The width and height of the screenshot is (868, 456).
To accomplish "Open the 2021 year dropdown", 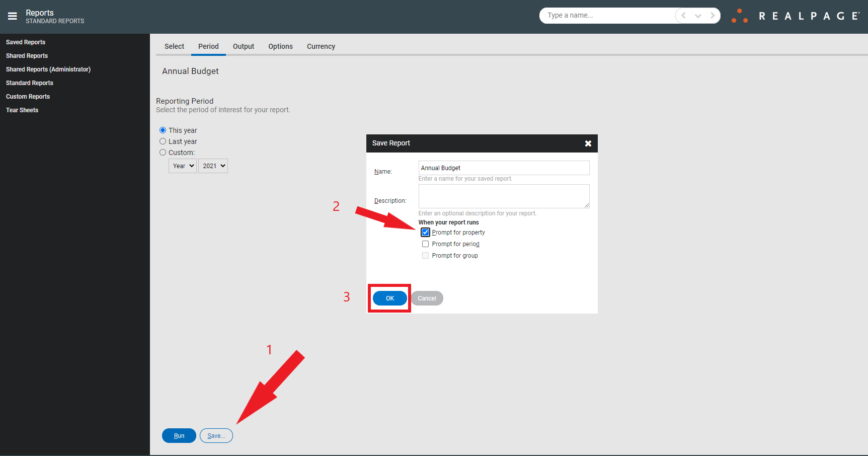I will pyautogui.click(x=213, y=166).
